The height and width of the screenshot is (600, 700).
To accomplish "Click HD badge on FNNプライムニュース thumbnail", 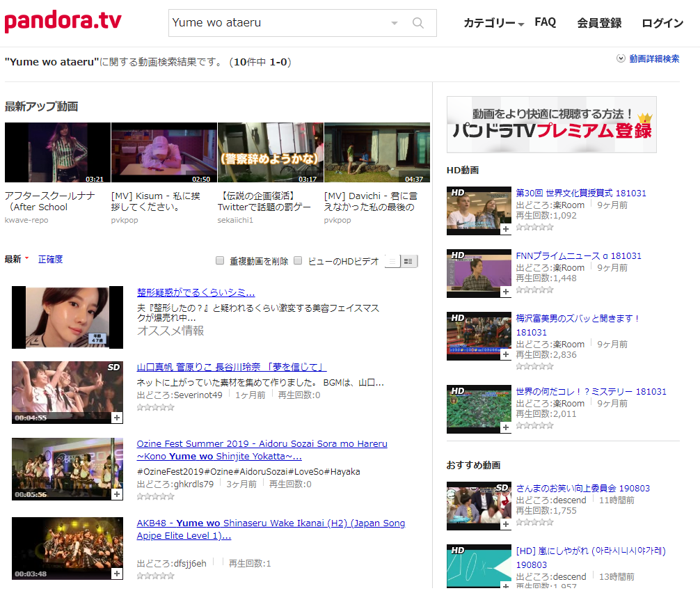I will 458,255.
